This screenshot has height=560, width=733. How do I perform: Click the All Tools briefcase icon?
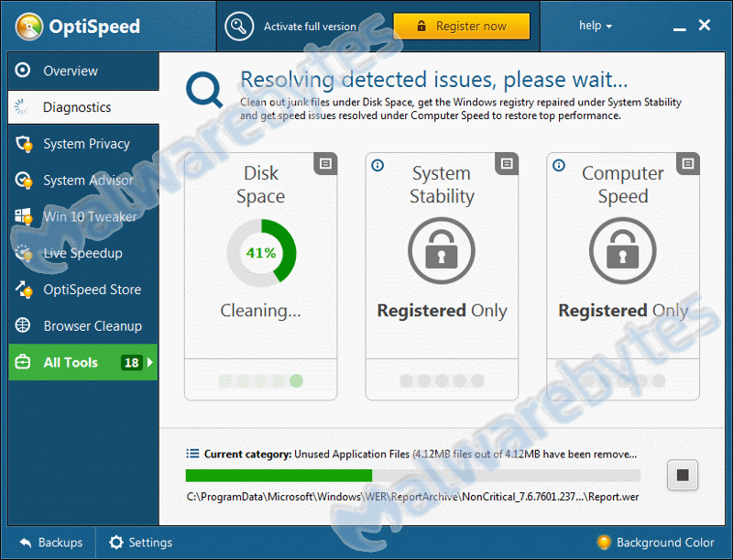coord(22,362)
